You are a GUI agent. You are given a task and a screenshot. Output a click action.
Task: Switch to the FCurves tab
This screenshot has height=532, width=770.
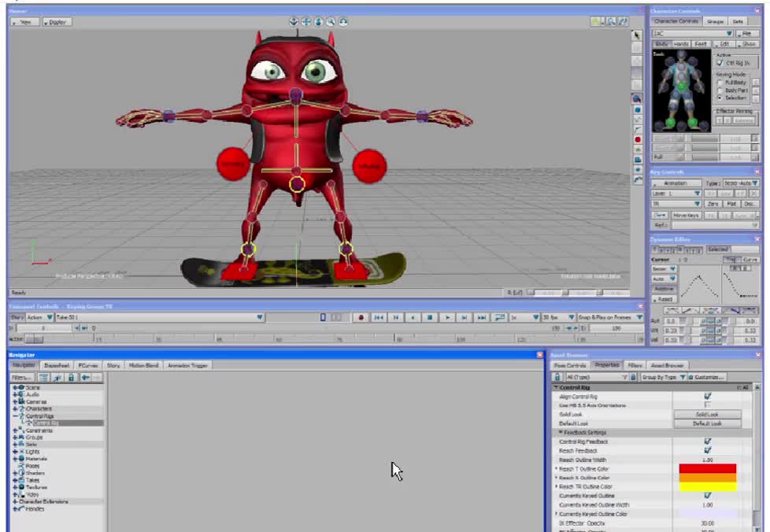[87, 365]
